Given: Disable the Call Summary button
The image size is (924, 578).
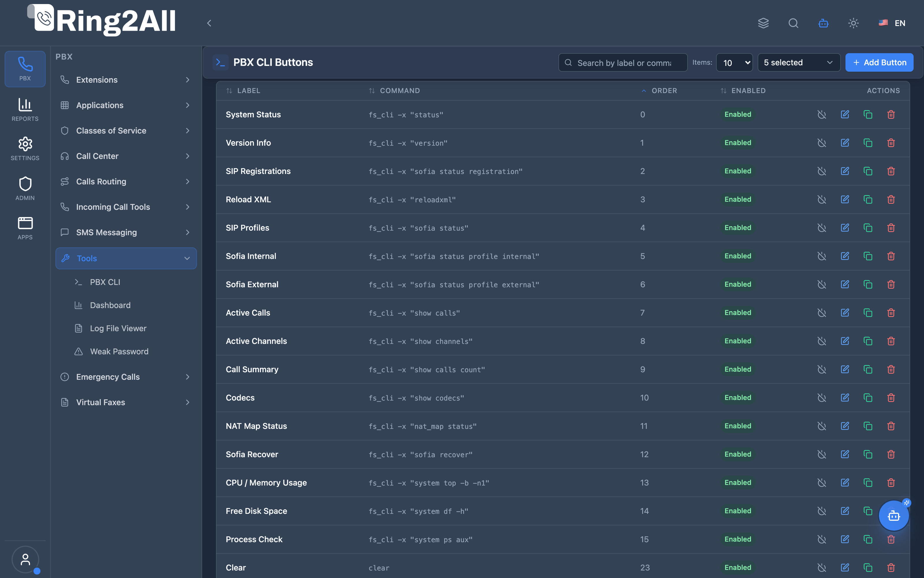Looking at the screenshot, I should tap(822, 369).
